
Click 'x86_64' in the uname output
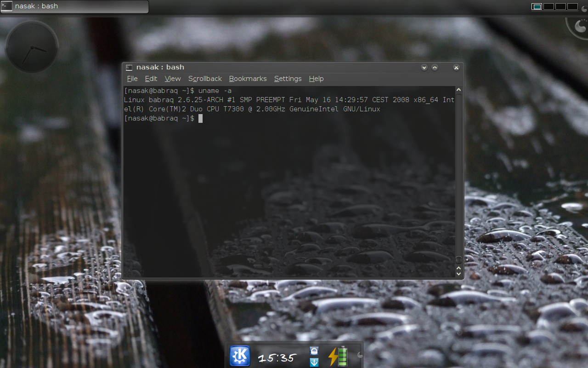click(x=426, y=100)
